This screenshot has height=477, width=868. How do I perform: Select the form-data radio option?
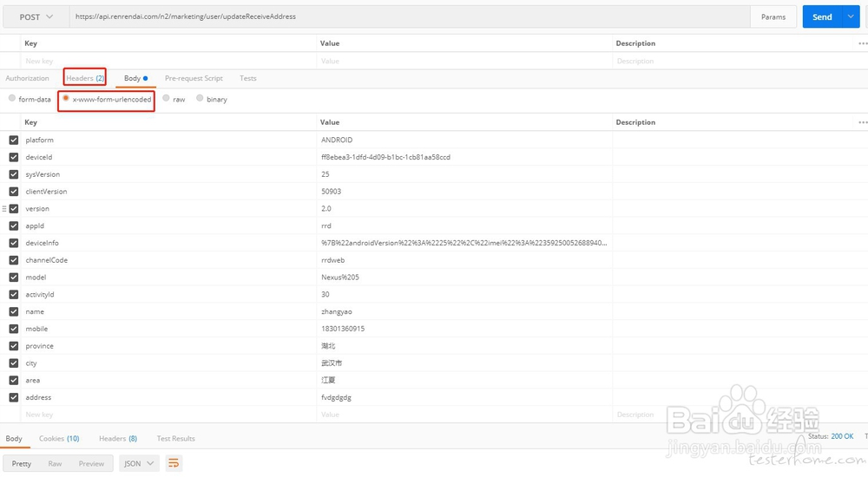[x=11, y=99]
